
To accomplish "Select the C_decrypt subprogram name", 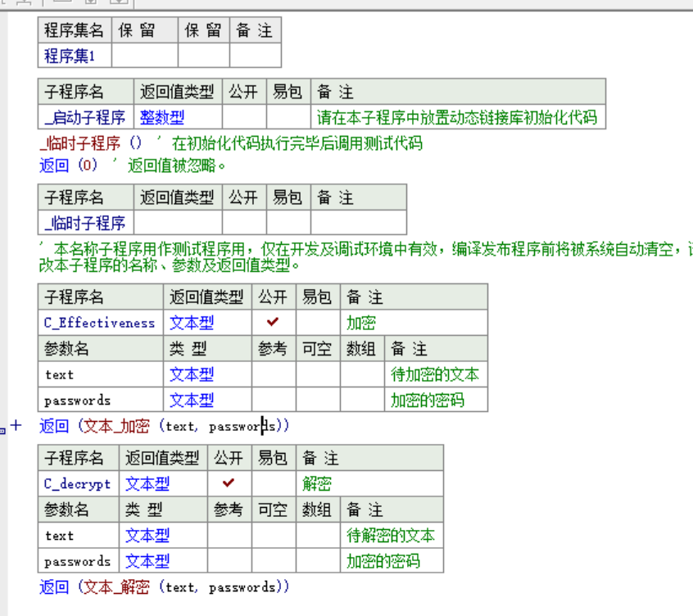I will [x=76, y=483].
